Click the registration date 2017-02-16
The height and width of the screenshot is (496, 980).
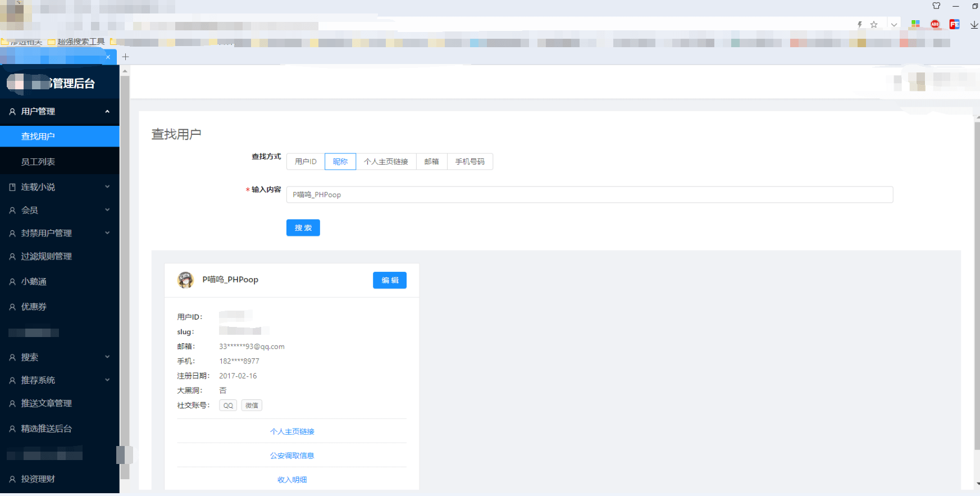(x=238, y=376)
